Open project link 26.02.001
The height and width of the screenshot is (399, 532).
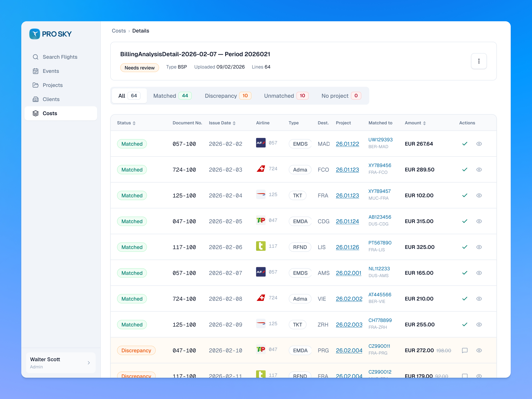click(348, 273)
